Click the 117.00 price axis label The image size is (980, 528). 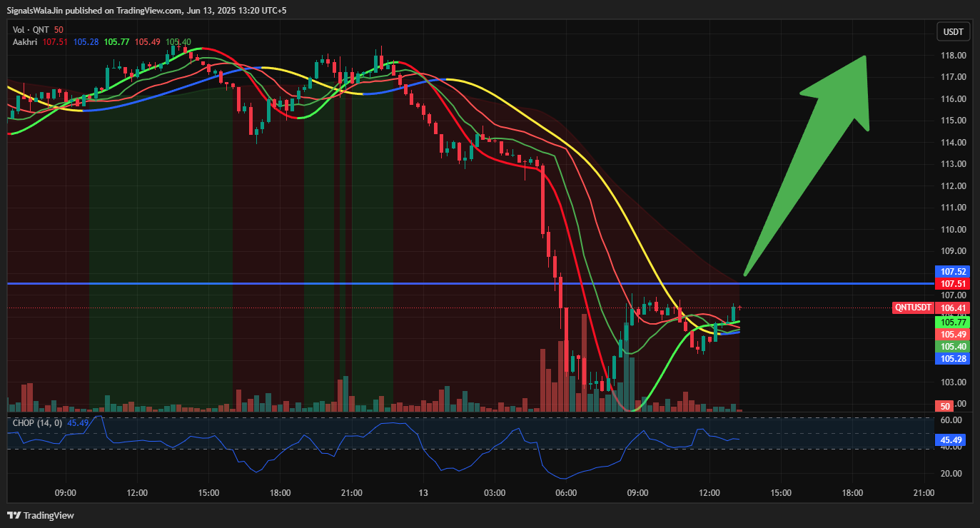[954, 76]
